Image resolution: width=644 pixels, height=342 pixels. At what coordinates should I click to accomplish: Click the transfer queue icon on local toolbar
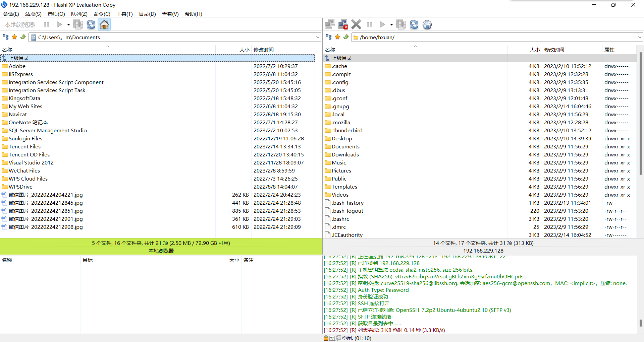click(x=78, y=24)
